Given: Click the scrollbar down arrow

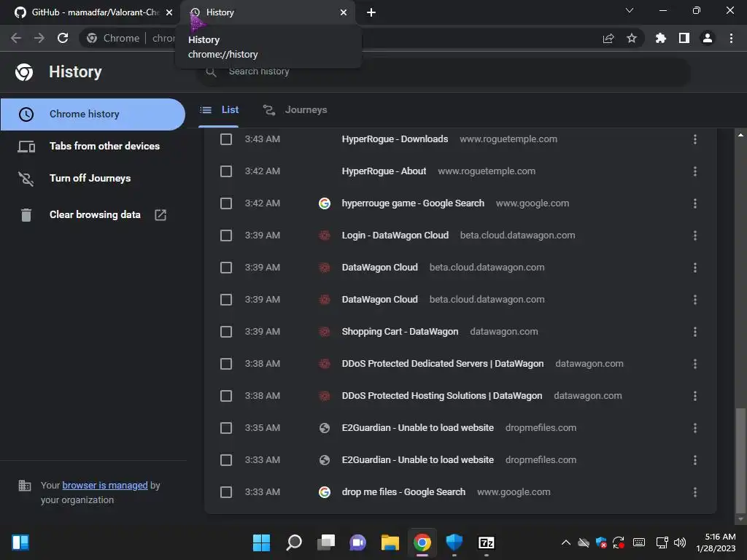Looking at the screenshot, I should coord(740,519).
